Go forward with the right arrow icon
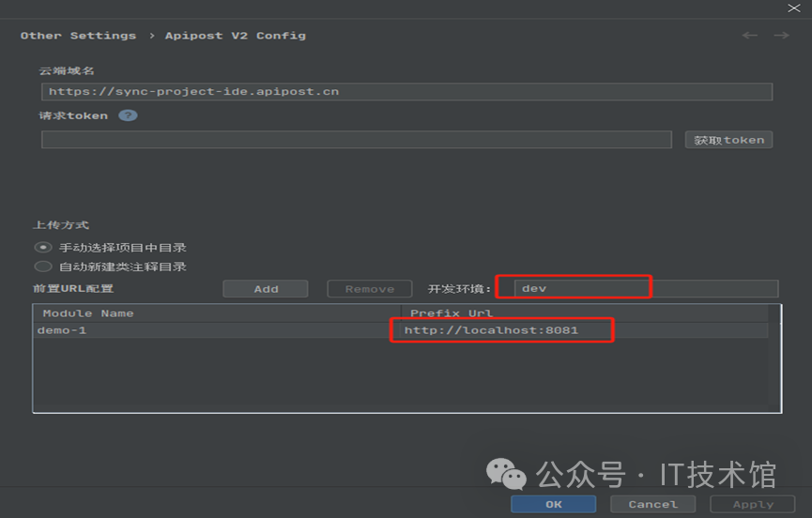This screenshot has width=812, height=518. [781, 35]
